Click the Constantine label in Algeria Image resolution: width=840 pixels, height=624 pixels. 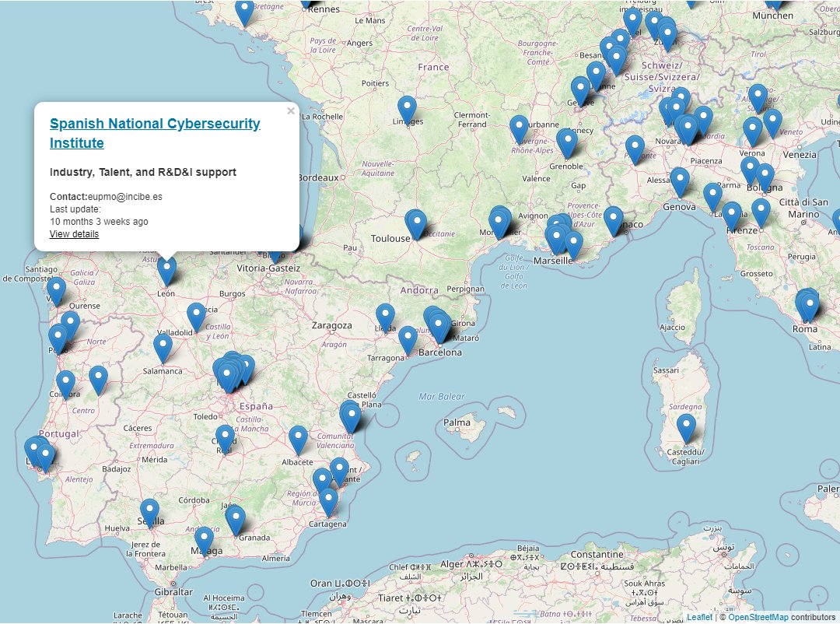tap(597, 554)
